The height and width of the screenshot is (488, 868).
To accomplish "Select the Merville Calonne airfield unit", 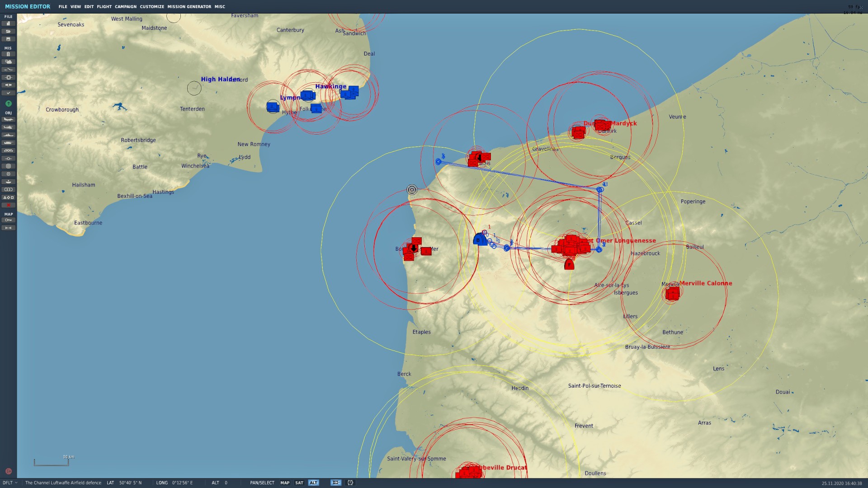I will tap(672, 294).
